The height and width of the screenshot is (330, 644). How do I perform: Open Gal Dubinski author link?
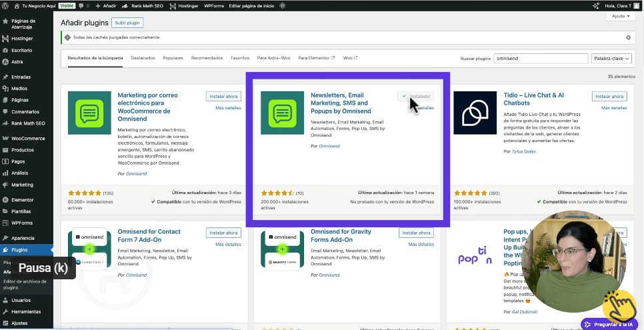tap(525, 312)
